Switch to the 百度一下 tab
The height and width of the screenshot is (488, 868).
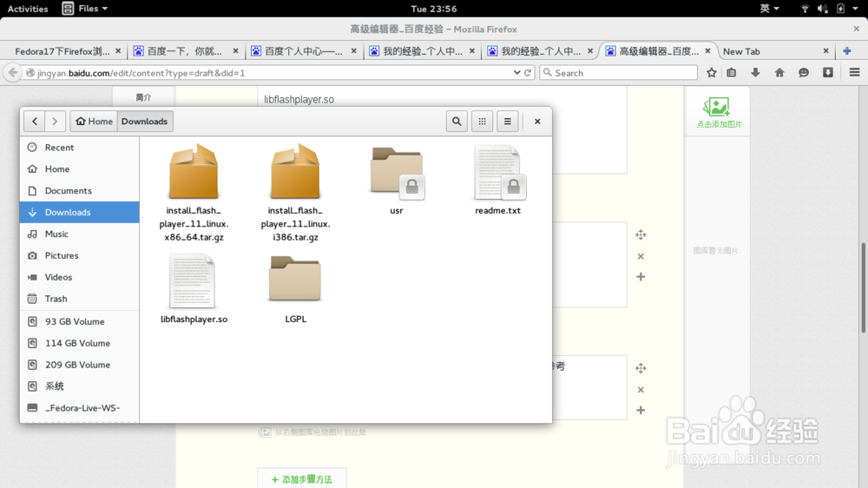point(185,51)
